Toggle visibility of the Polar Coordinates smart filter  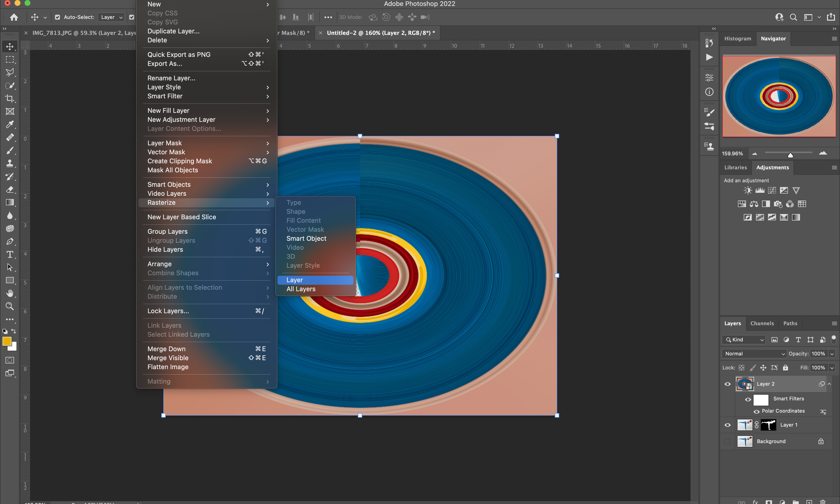click(x=756, y=411)
